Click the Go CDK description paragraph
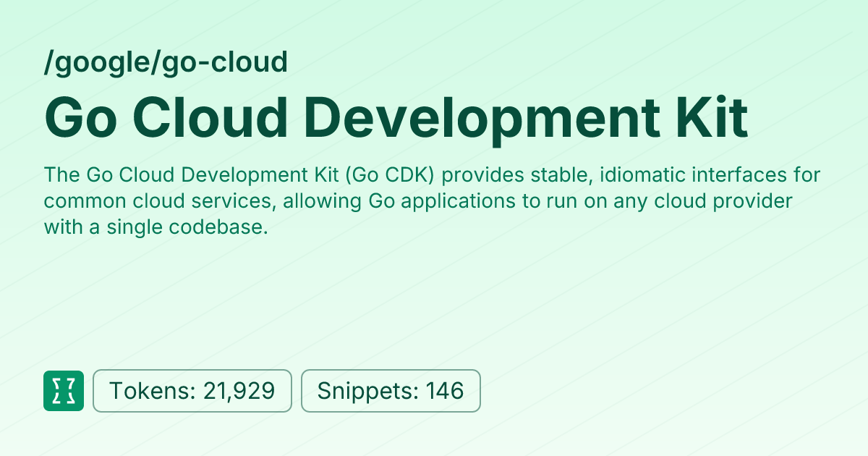 pyautogui.click(x=432, y=200)
